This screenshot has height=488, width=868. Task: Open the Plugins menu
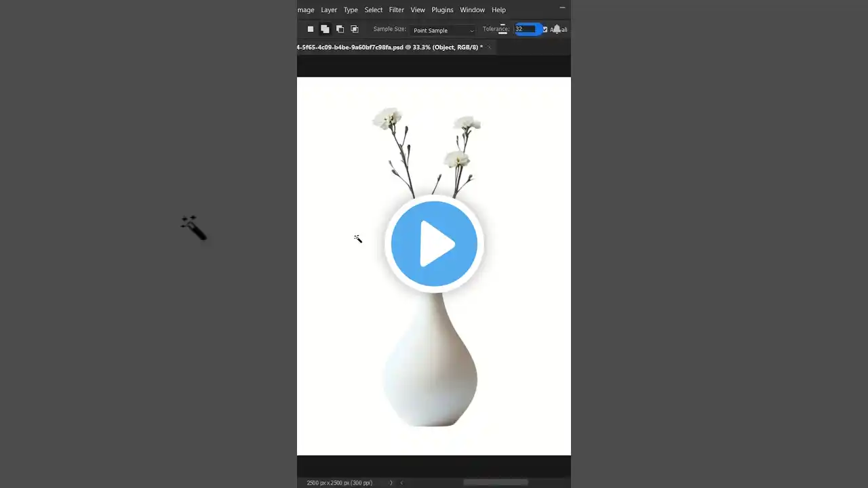coord(442,10)
